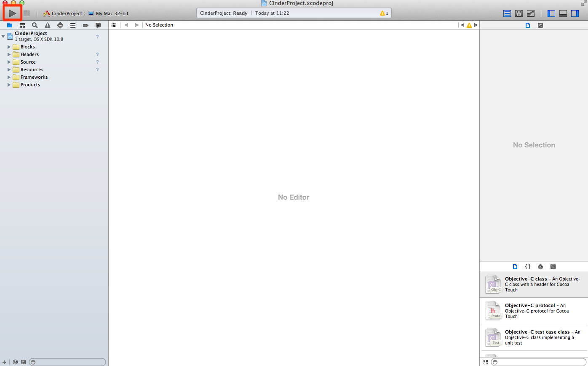The image size is (588, 366).
Task: Show the Symbol navigator
Action: [x=22, y=25]
